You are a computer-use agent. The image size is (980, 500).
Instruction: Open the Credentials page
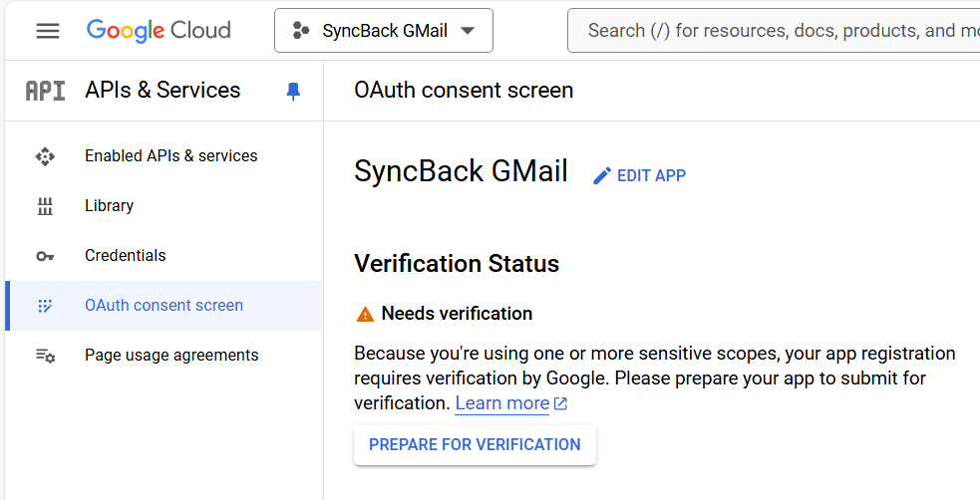point(163,256)
